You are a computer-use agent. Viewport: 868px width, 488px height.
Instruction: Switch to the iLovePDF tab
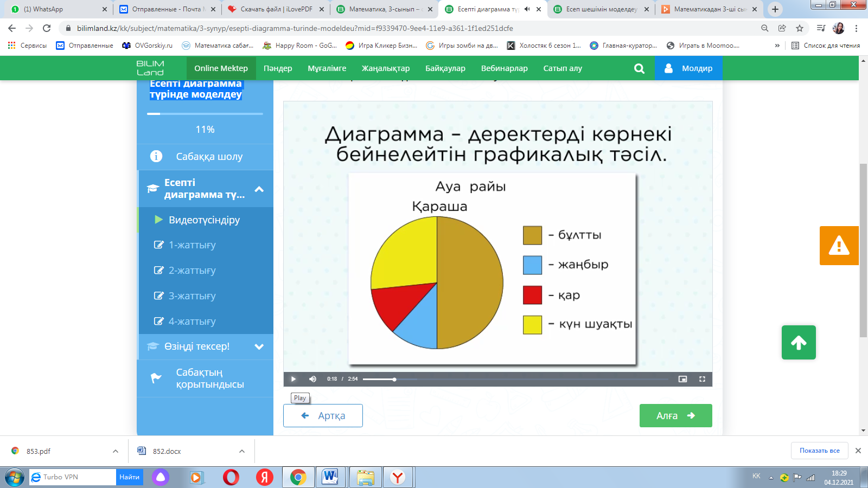(276, 9)
